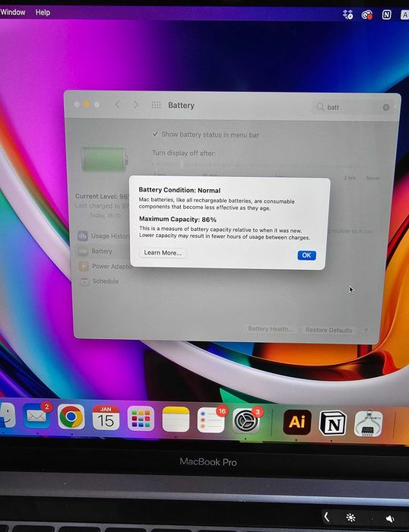The width and height of the screenshot is (409, 532).
Task: Click OK in the battery condition dialog
Action: 306,255
